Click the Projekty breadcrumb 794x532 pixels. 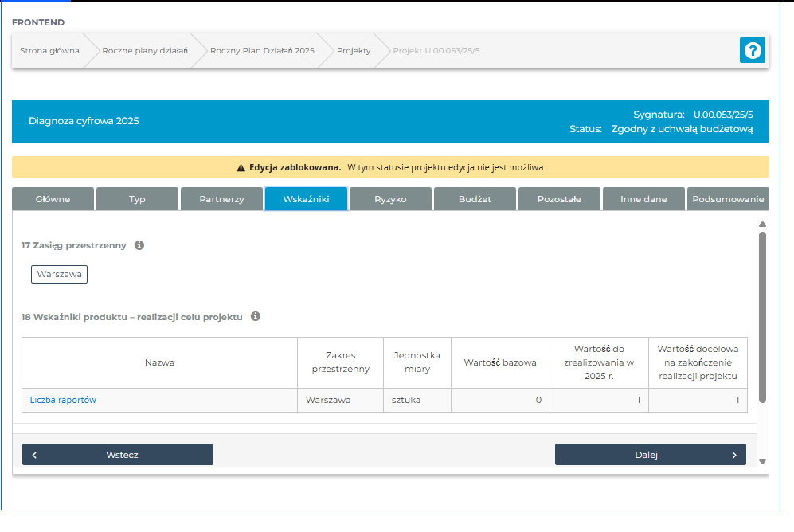(x=354, y=50)
